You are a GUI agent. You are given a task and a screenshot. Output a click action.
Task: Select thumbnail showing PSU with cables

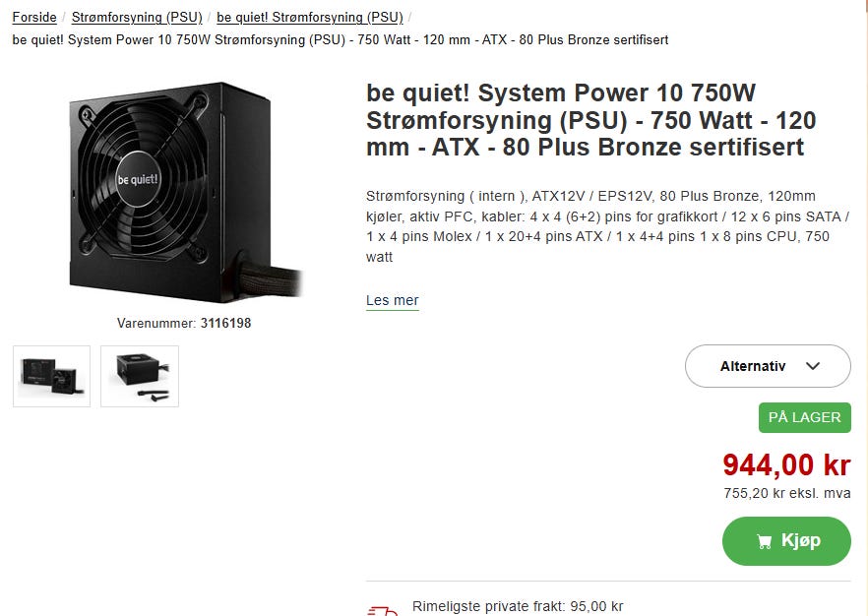point(140,376)
